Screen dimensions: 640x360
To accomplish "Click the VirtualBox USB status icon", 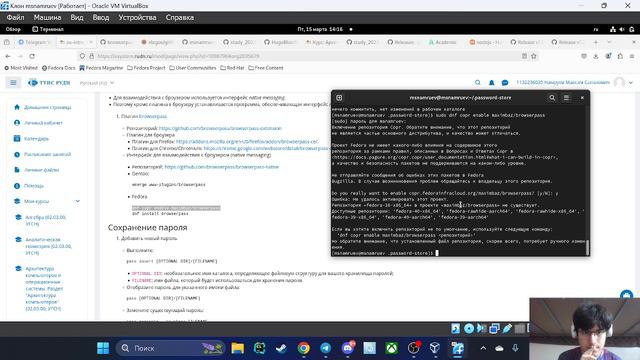I will [507, 328].
